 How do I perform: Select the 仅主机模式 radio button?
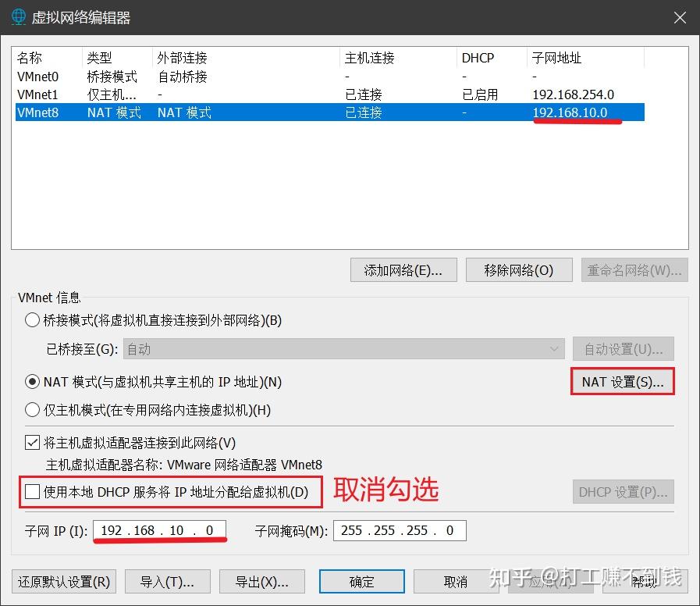pos(32,410)
